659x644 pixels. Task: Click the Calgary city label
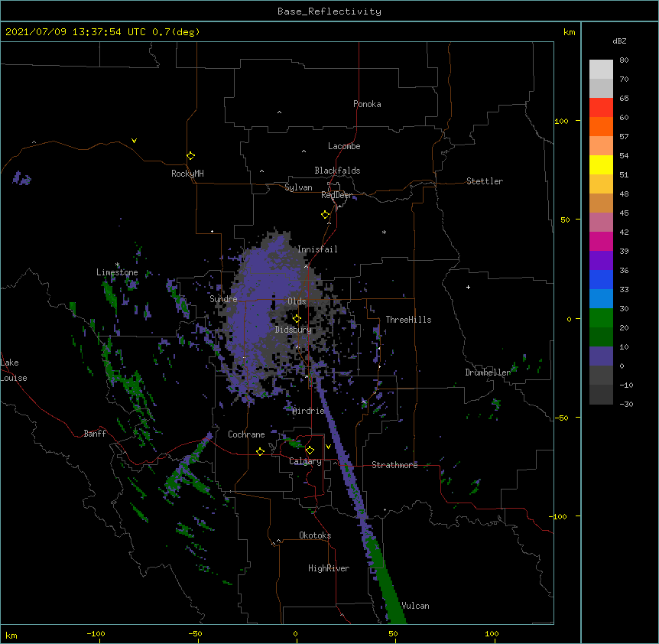click(x=305, y=461)
